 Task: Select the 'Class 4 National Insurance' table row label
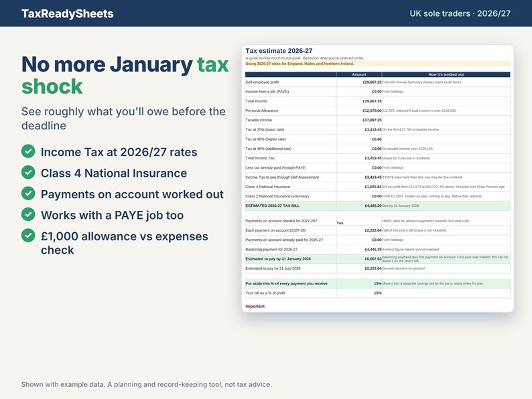point(268,187)
